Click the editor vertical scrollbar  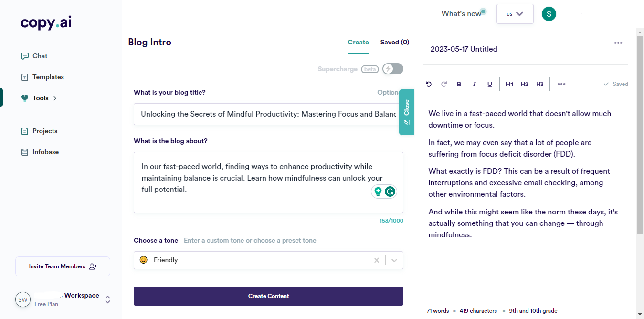coord(640,135)
